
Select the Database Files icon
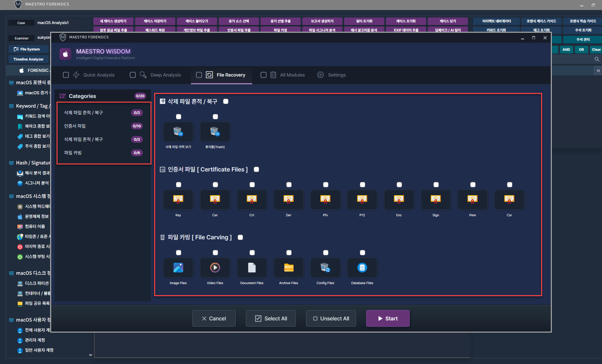362,267
